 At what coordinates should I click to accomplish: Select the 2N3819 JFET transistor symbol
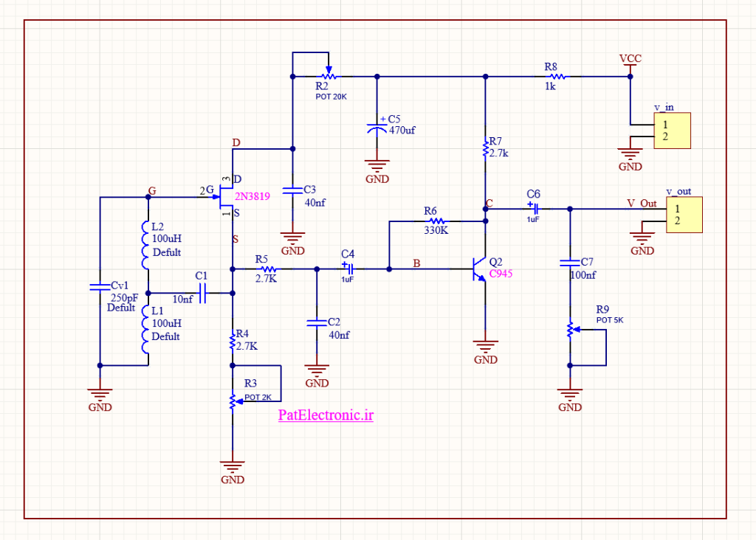(224, 196)
